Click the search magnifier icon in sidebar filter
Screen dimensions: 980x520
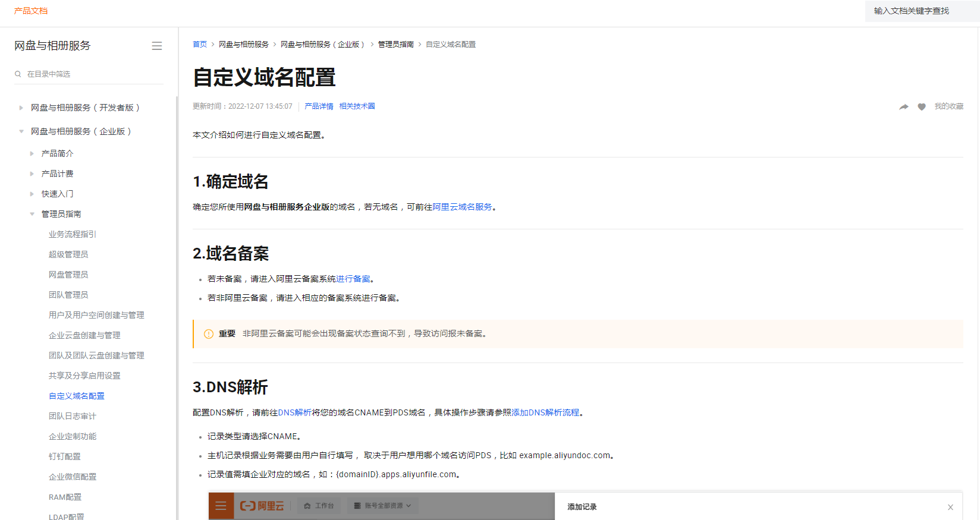click(x=18, y=74)
